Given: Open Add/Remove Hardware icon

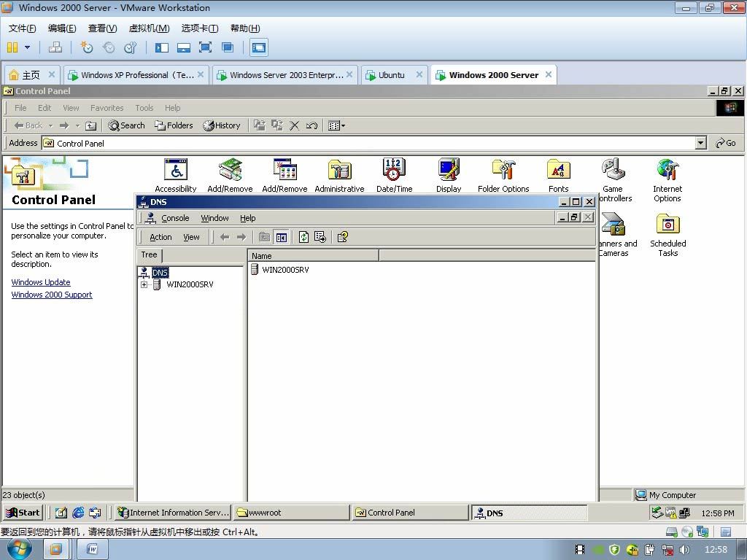Looking at the screenshot, I should [x=230, y=175].
